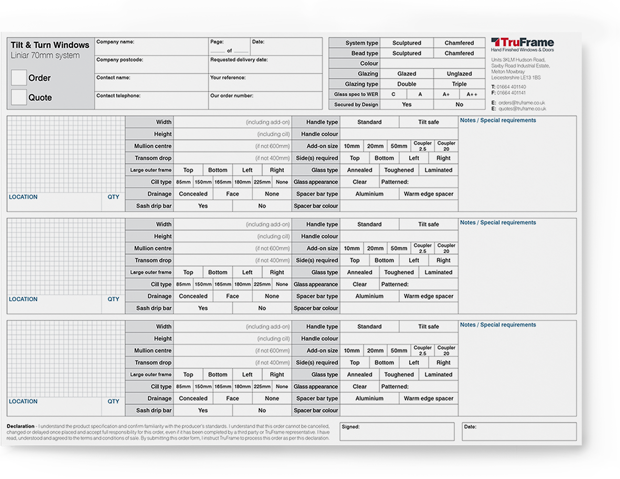Choose Warm edge spacer in top section
Viewport: 620px width, 479px height.
pos(429,194)
